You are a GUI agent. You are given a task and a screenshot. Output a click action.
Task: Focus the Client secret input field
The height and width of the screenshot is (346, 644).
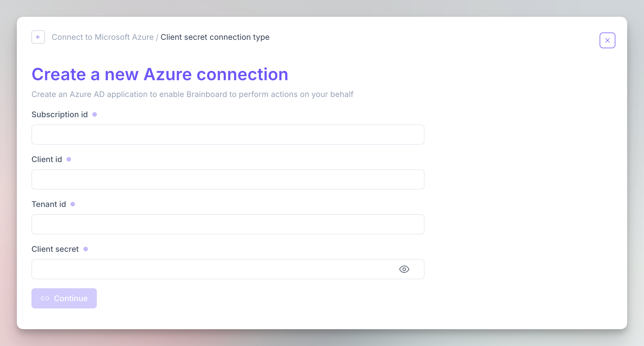[213, 269]
